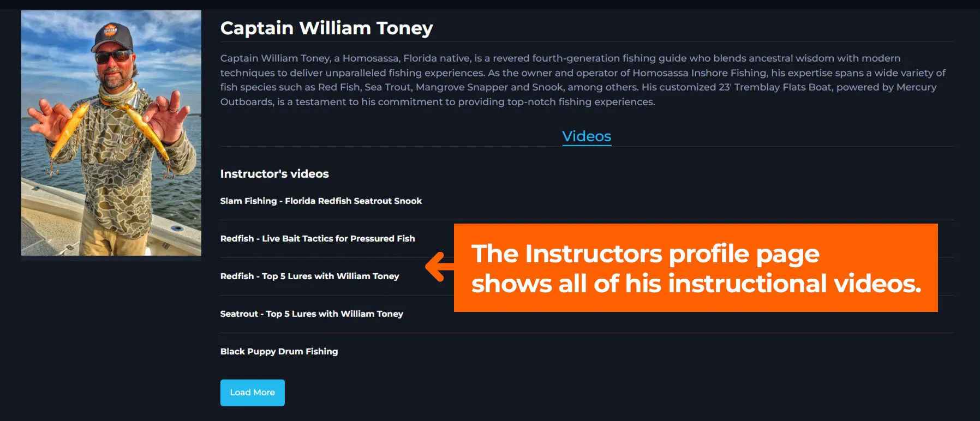Click Captain William Toney's profile photo
980x421 pixels.
point(111,133)
